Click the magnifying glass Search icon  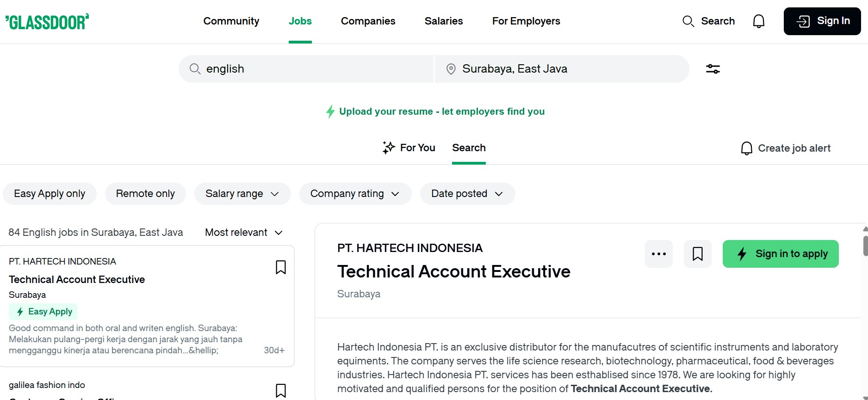pyautogui.click(x=688, y=21)
